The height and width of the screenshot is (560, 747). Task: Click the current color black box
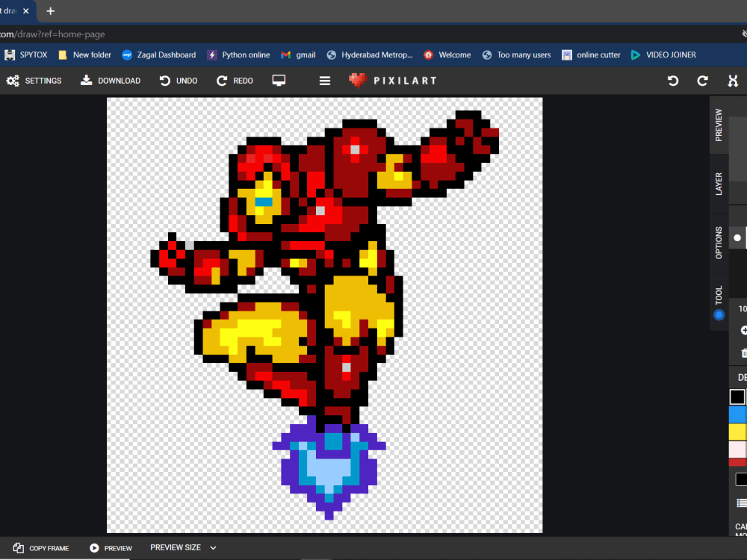[x=741, y=479]
